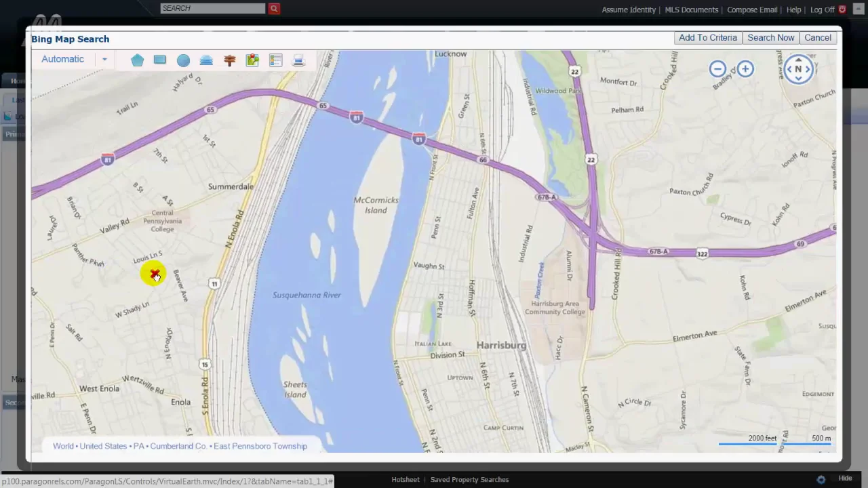
Task: Click the red search magnifier button
Action: pos(274,8)
